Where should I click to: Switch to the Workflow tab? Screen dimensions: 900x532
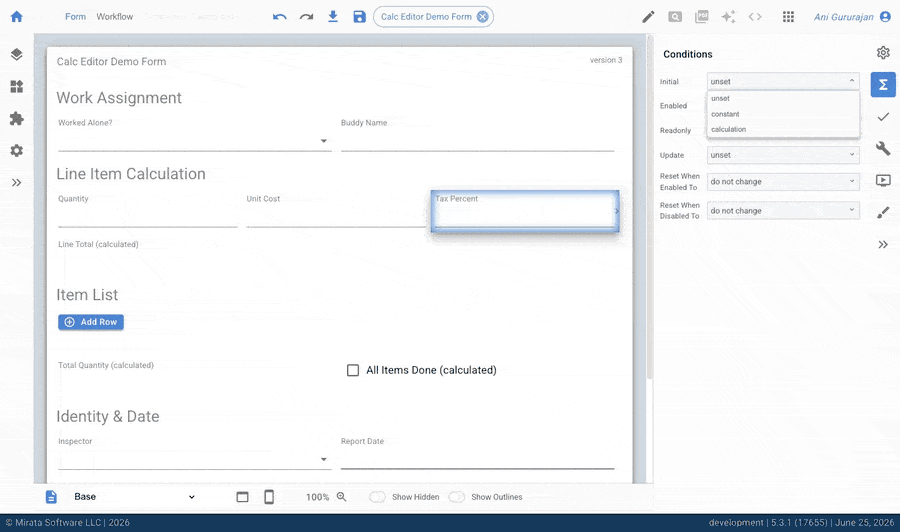pos(115,17)
